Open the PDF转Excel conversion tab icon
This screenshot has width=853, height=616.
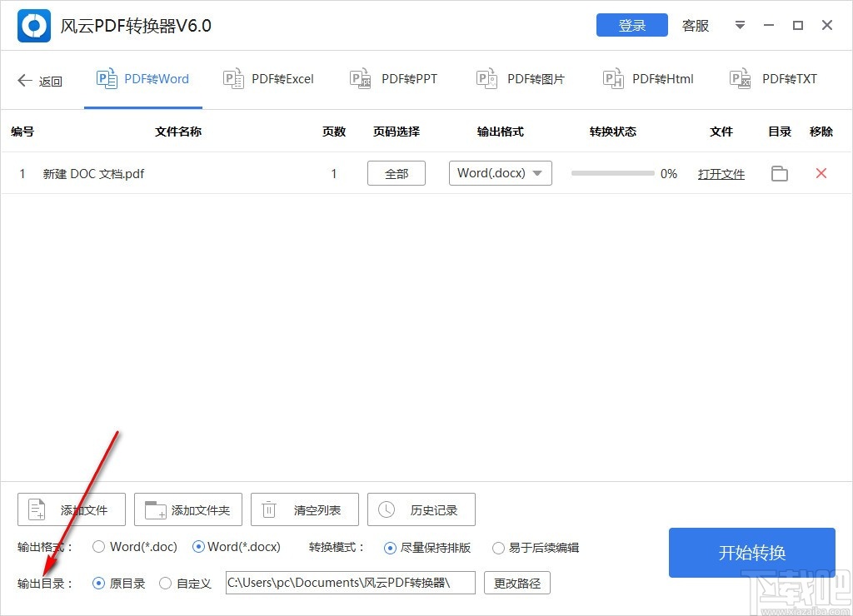[x=234, y=78]
